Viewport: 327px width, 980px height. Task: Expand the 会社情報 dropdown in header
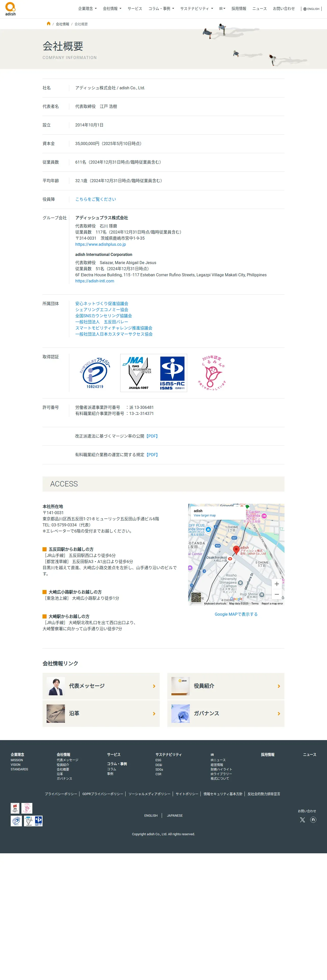112,8
